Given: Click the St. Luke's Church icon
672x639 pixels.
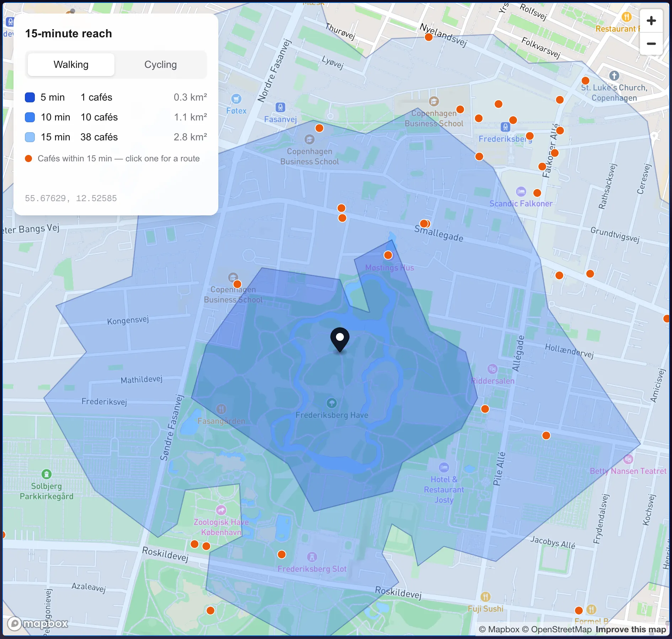Looking at the screenshot, I should [614, 75].
